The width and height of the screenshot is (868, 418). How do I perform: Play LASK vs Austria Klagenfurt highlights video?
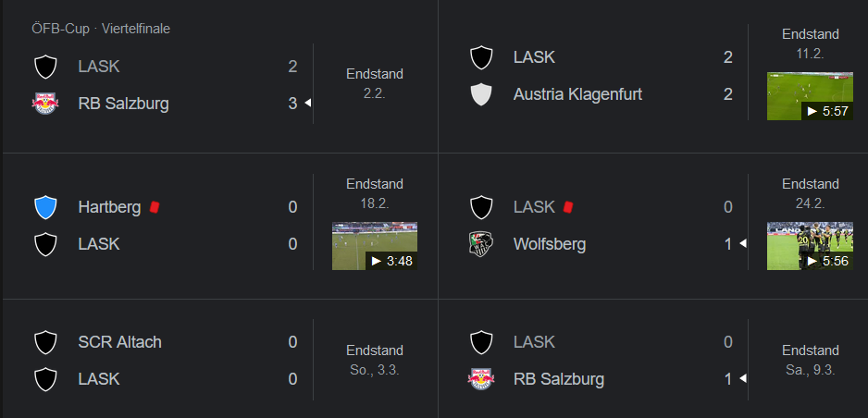(810, 96)
